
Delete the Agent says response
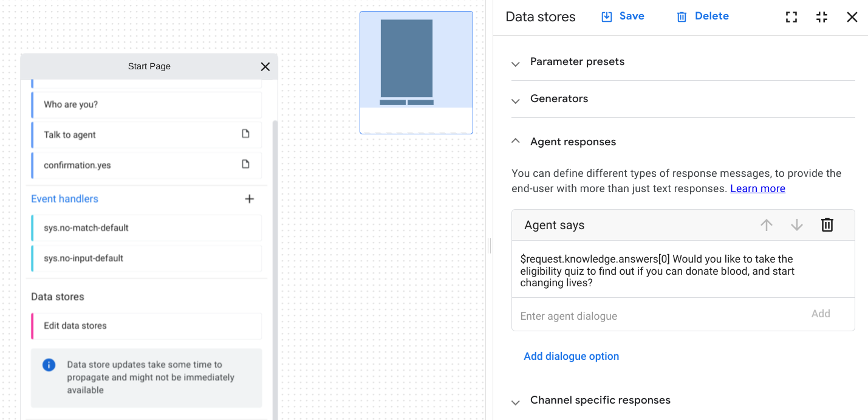pyautogui.click(x=827, y=225)
